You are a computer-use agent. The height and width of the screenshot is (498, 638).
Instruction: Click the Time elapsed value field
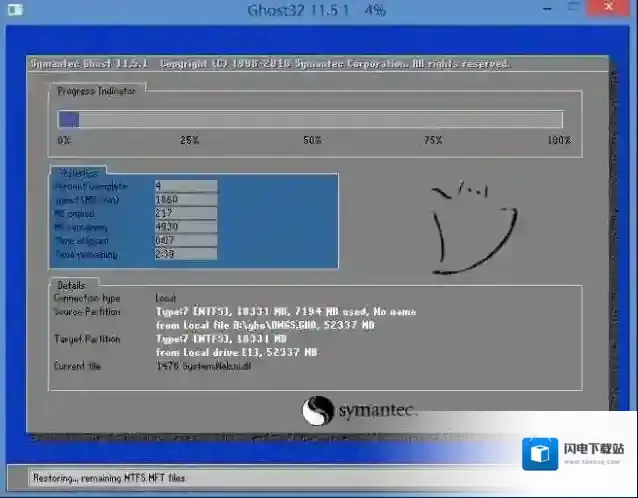coord(185,241)
